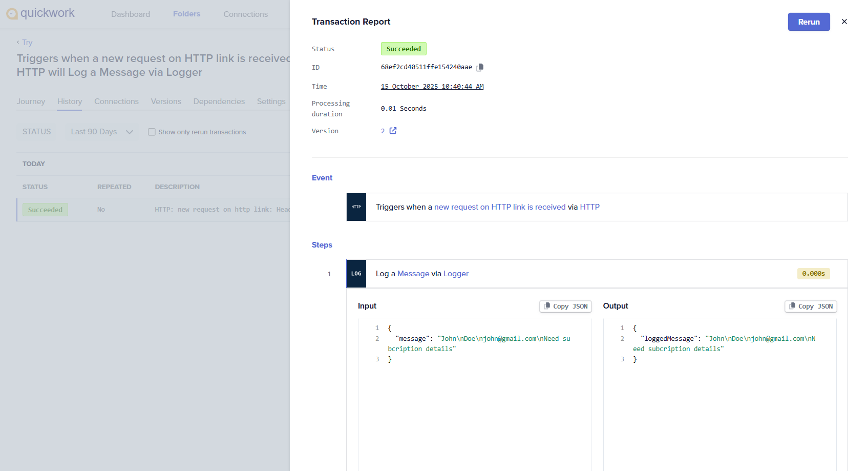Click the step number 1 label
This screenshot has width=868, height=471.
pyautogui.click(x=329, y=274)
